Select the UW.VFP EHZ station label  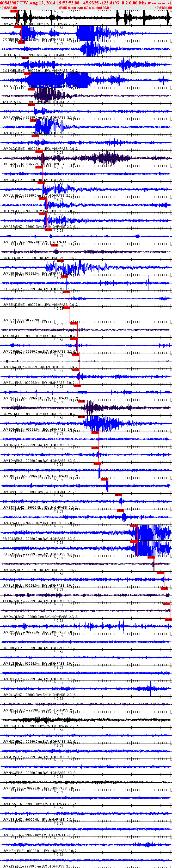point(39,274)
